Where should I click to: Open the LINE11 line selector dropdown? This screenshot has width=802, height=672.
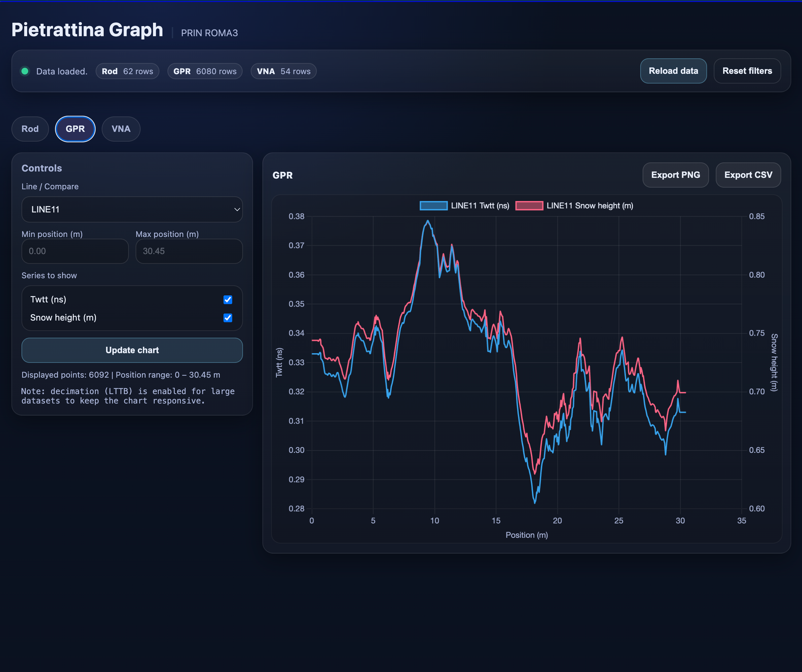pyautogui.click(x=132, y=209)
